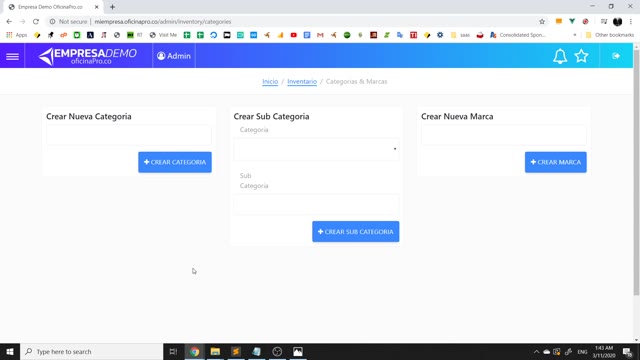Viewport: 640px width, 360px height.
Task: Go to the Inicio breadcrumb link
Action: point(270,82)
